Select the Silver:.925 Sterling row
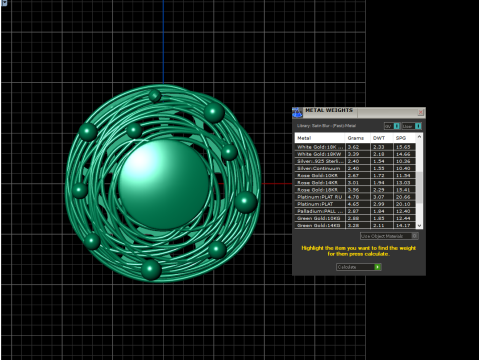This screenshot has width=480, height=360. (x=356, y=161)
